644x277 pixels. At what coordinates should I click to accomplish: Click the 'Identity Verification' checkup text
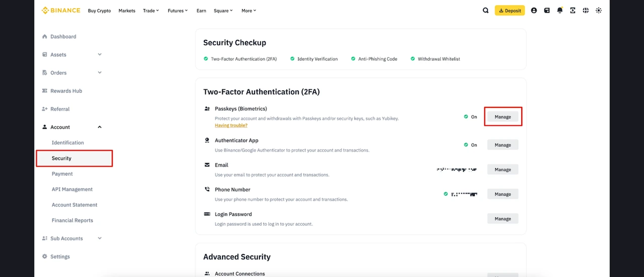pyautogui.click(x=317, y=59)
